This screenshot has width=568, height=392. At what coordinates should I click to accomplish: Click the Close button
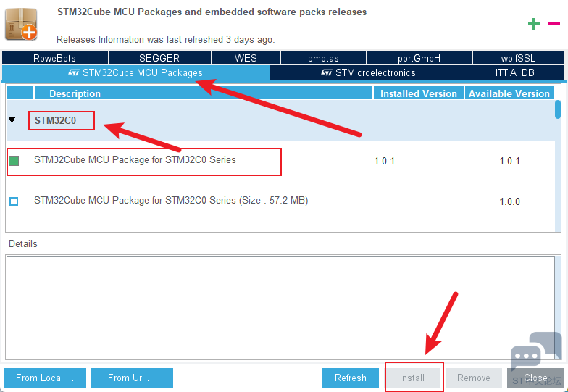(x=535, y=378)
